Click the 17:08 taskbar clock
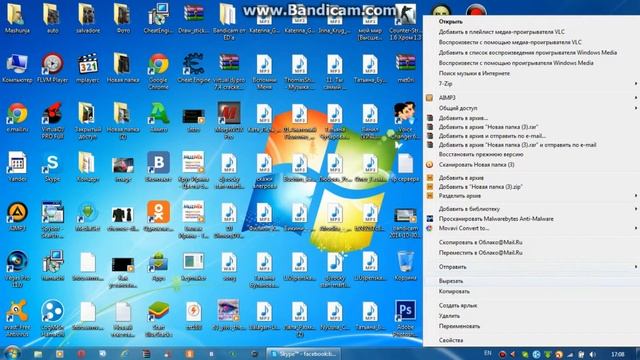The image size is (640, 360). (x=618, y=354)
